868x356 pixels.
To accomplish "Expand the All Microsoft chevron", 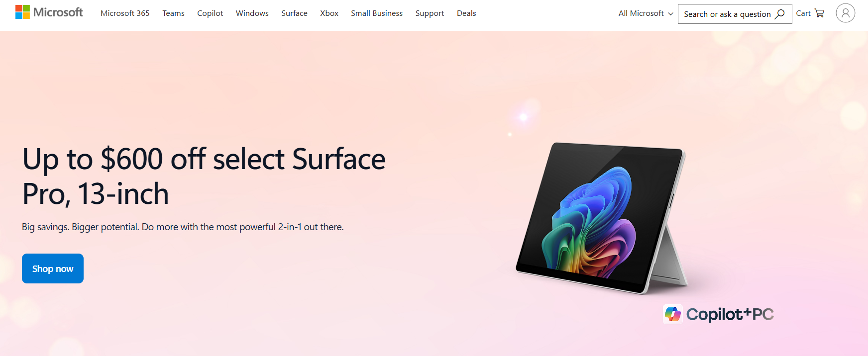I will click(x=670, y=14).
